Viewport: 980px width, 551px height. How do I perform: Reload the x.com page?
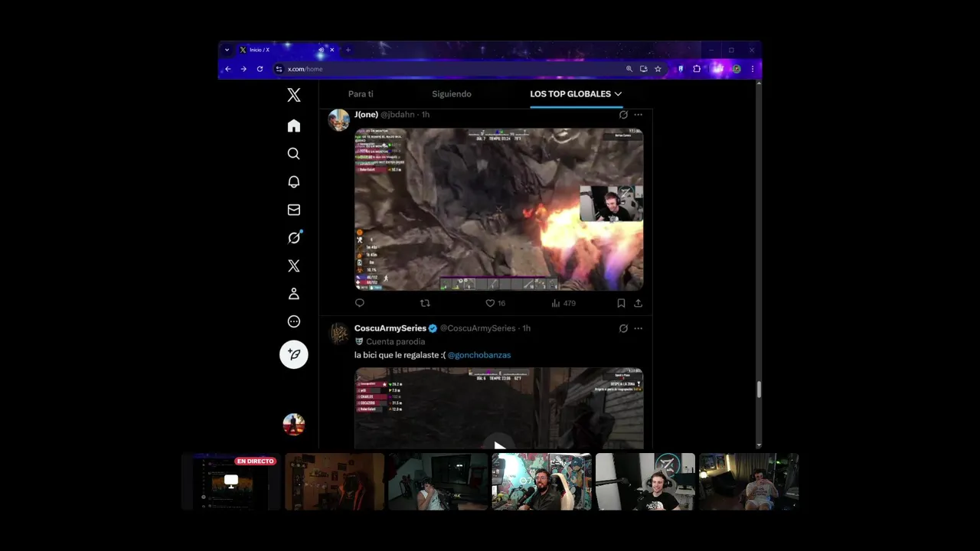[x=260, y=69]
